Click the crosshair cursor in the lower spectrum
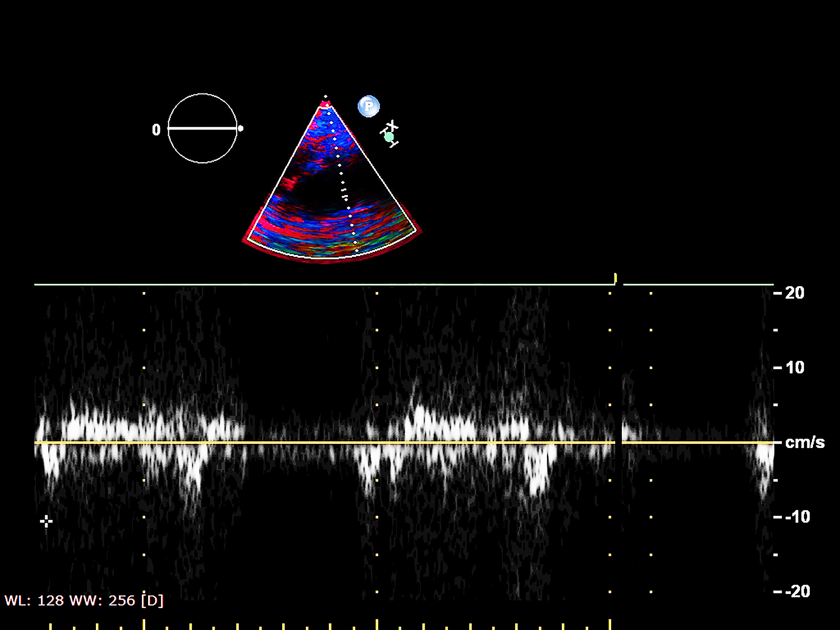The image size is (840, 630). [x=46, y=521]
